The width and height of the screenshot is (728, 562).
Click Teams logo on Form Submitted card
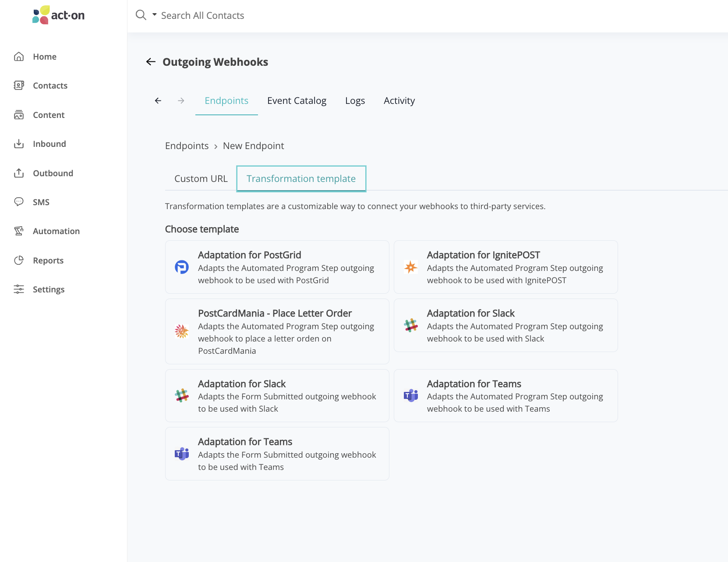click(182, 454)
